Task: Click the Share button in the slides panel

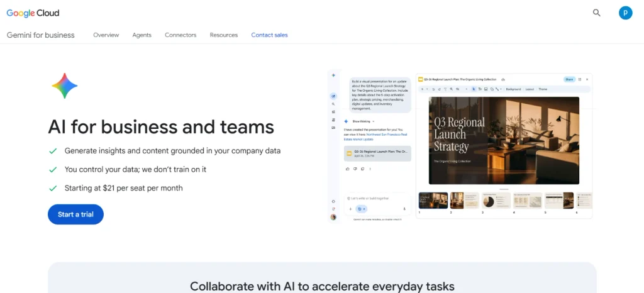Action: coord(569,79)
